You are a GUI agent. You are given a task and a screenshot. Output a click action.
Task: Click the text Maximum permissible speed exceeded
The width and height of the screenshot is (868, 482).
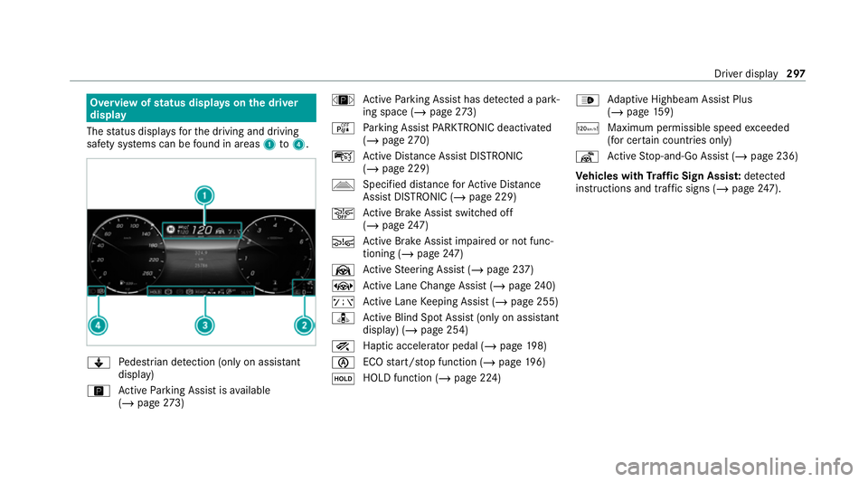698,128
